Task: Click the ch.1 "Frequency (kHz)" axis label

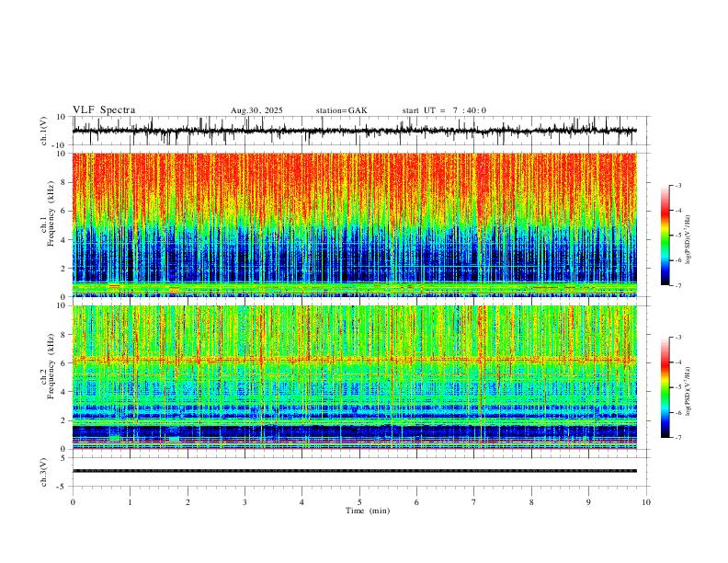Action: pos(51,213)
